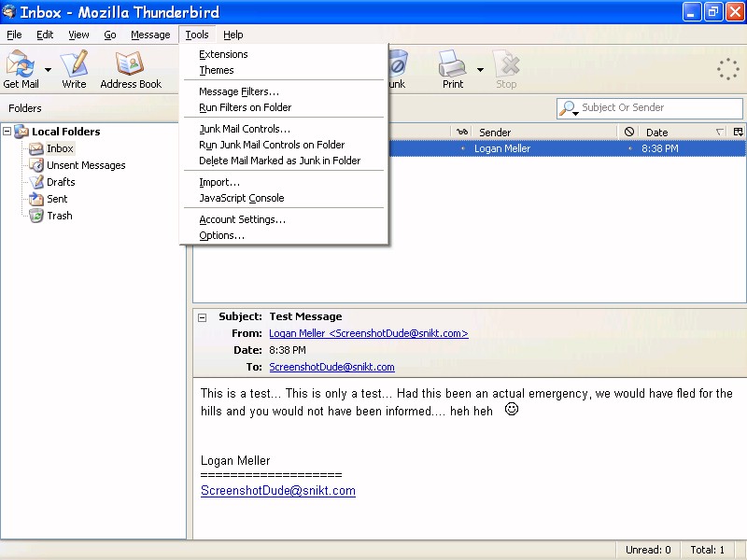
Task: Open Message Filters from the menu
Action: pyautogui.click(x=284, y=91)
